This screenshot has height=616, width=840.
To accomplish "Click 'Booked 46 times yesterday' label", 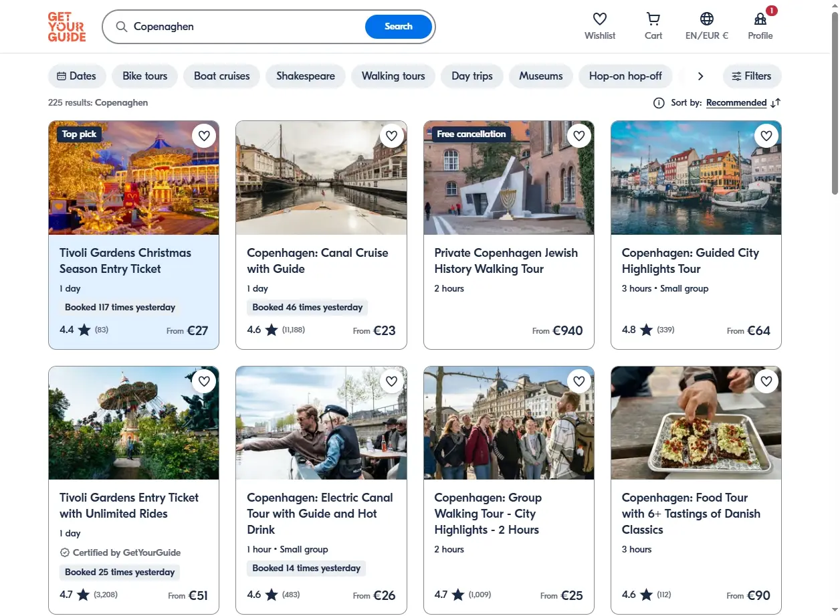I will point(308,308).
